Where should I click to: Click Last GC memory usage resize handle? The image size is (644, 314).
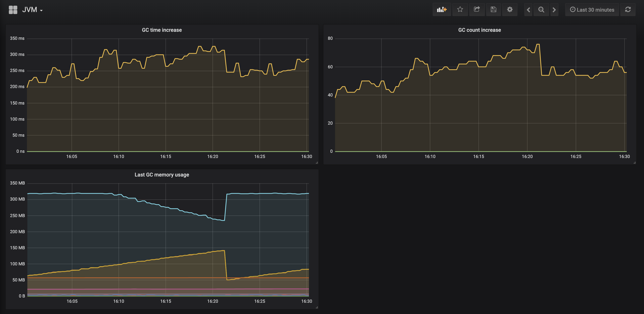coord(317,307)
